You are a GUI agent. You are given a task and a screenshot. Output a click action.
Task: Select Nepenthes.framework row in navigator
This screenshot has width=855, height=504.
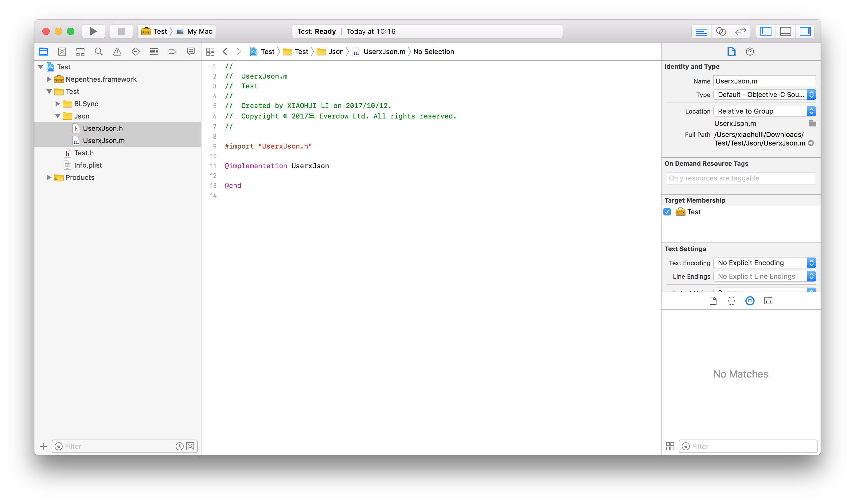coord(118,79)
